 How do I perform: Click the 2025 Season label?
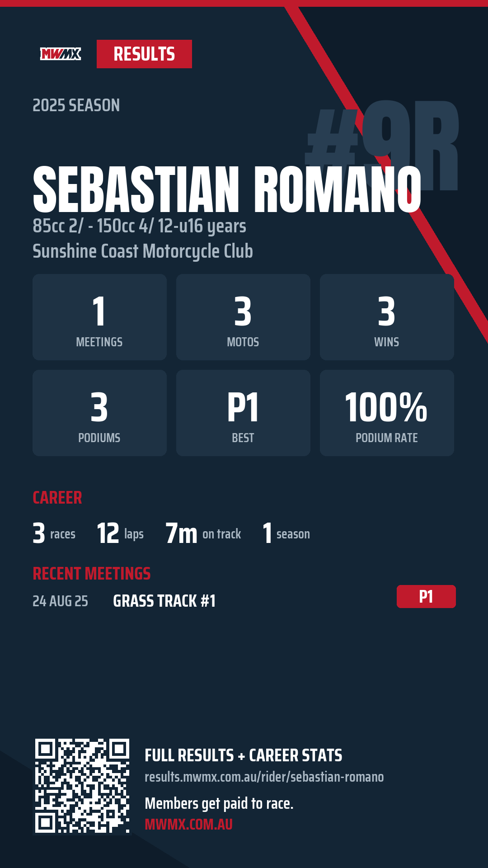tap(76, 105)
